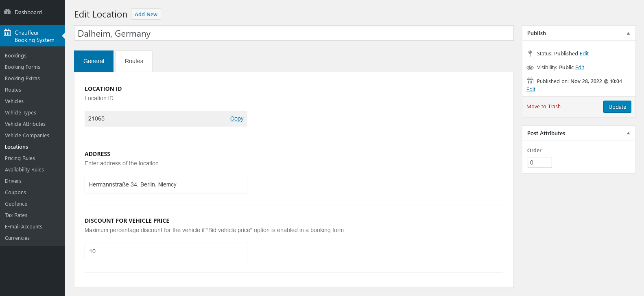Click the Add New button
644x296 pixels.
pos(146,14)
